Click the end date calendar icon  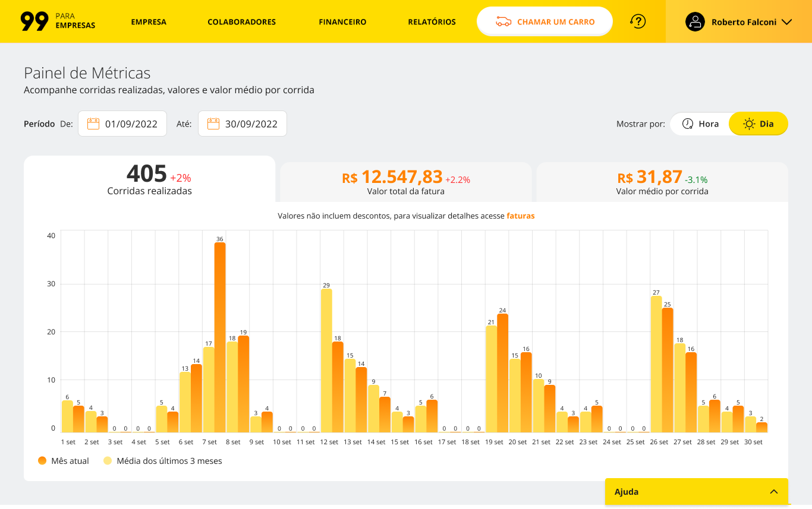coord(213,124)
